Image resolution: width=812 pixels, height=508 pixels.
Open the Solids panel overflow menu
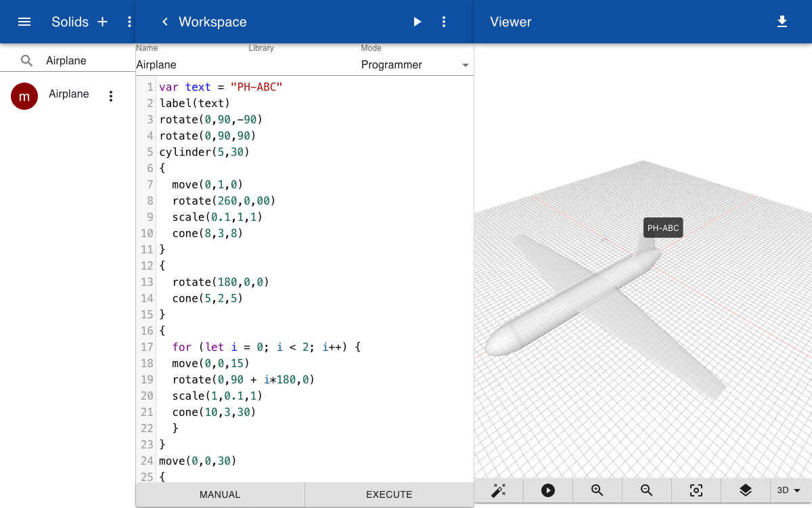pyautogui.click(x=129, y=22)
